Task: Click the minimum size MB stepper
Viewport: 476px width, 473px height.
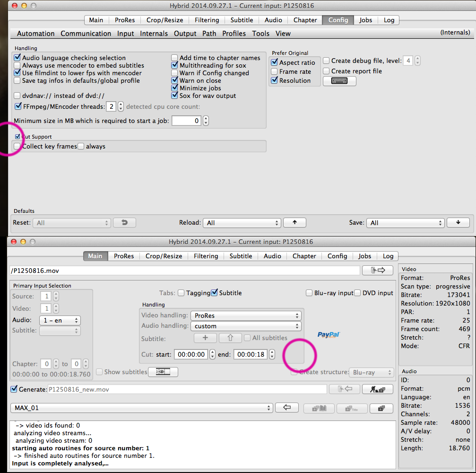Action: coord(206,121)
